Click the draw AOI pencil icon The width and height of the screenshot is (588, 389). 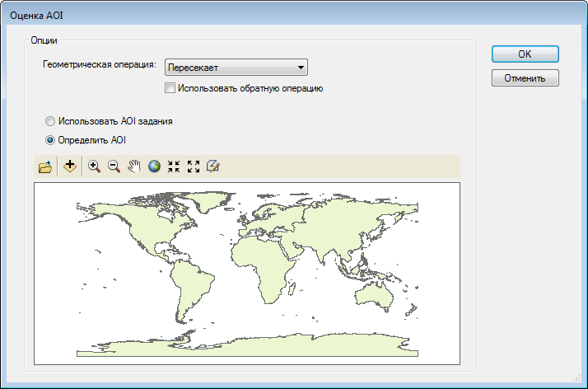(x=214, y=166)
